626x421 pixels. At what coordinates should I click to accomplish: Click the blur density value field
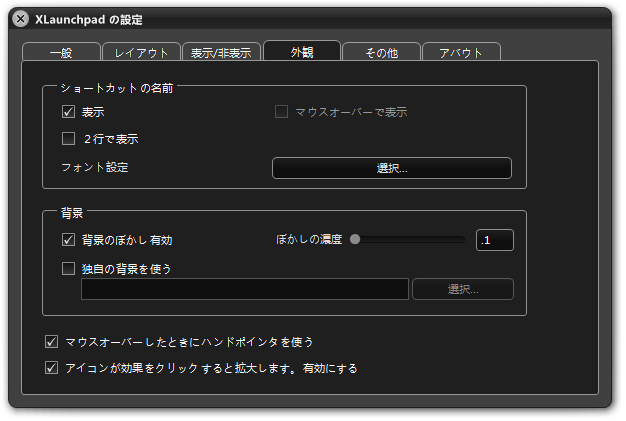click(x=495, y=240)
